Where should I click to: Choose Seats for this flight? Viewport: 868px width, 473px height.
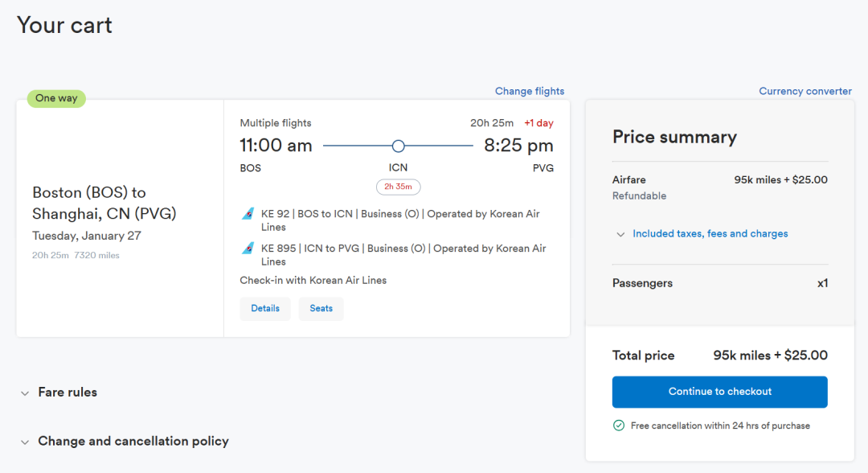point(321,309)
